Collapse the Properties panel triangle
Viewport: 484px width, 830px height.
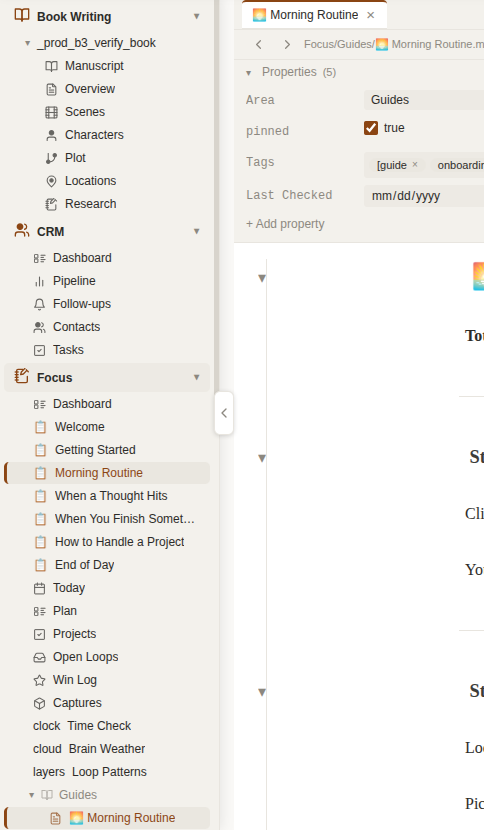(x=248, y=73)
